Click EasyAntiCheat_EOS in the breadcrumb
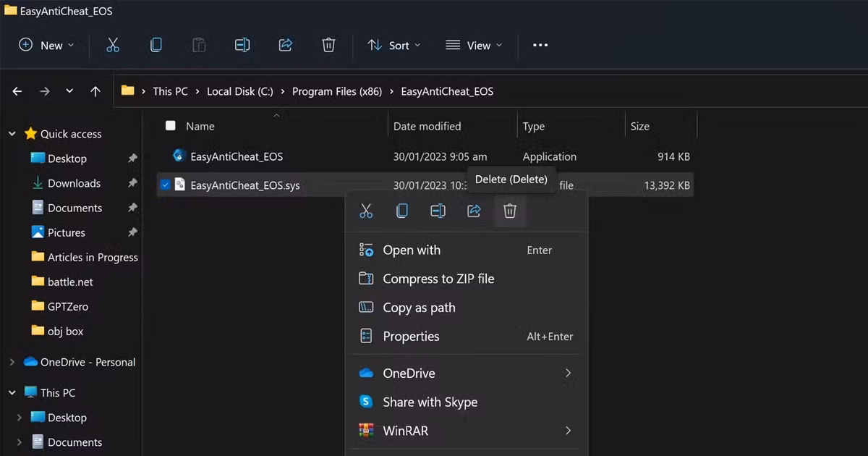 click(x=447, y=91)
